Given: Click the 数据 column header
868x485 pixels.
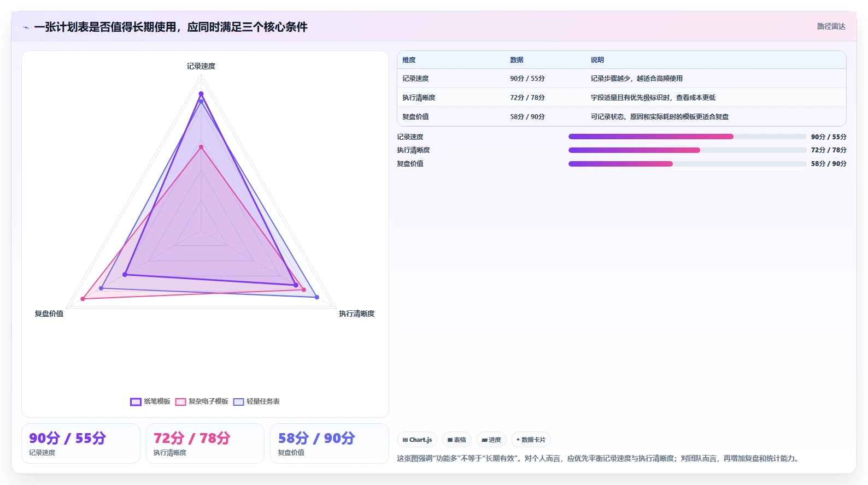Looking at the screenshot, I should tap(517, 60).
